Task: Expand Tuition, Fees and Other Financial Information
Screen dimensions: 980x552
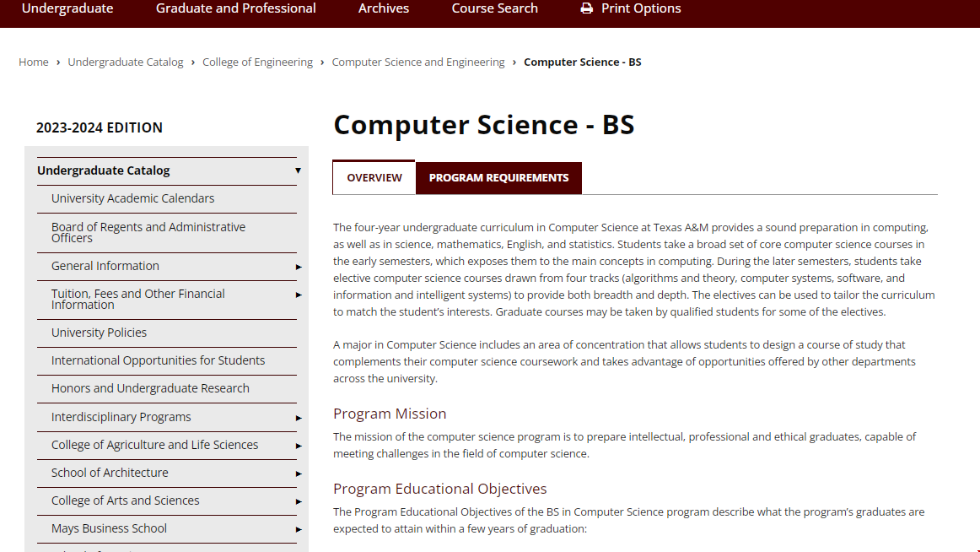Action: (298, 294)
